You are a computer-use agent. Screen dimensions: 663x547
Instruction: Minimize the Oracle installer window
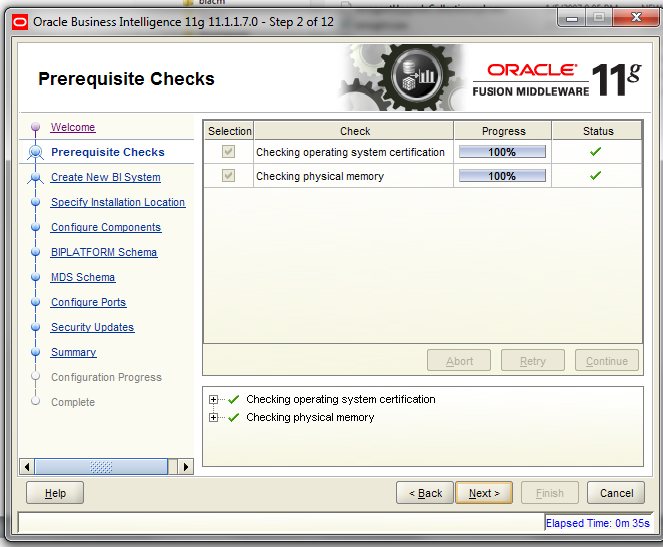[x=572, y=18]
